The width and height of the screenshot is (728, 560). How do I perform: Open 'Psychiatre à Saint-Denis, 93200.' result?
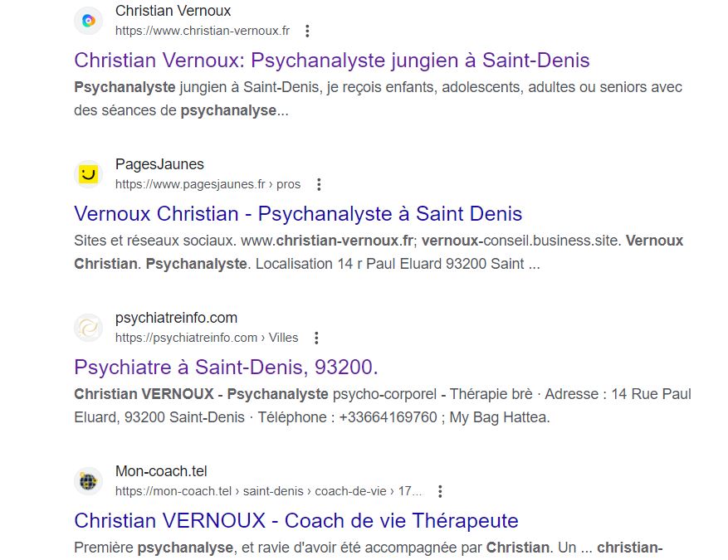[226, 368]
